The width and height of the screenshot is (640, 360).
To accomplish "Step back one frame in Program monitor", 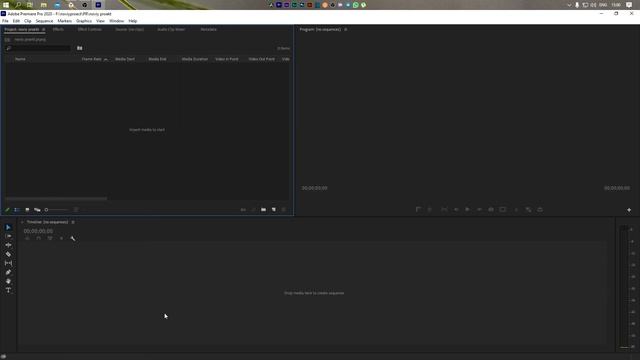I will (456, 209).
